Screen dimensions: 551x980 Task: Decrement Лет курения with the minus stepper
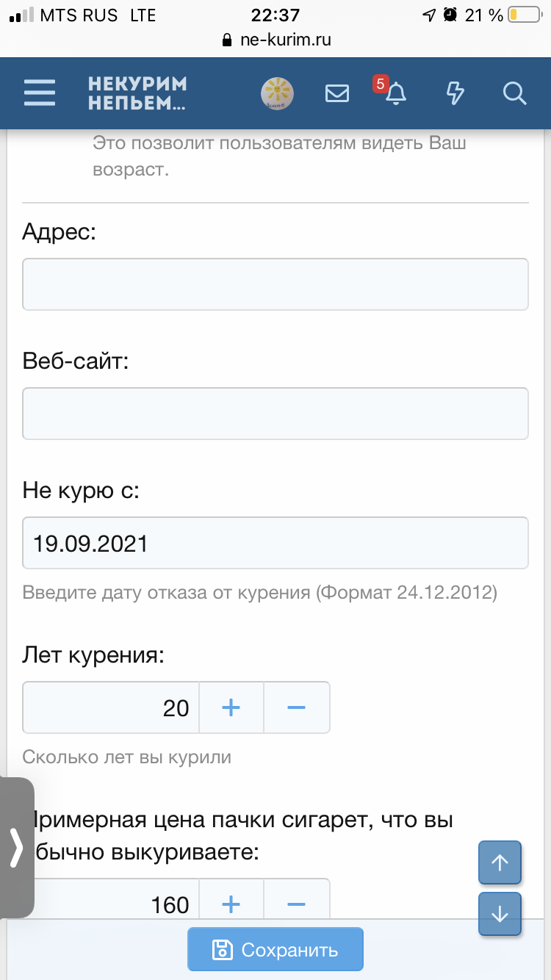(x=297, y=707)
